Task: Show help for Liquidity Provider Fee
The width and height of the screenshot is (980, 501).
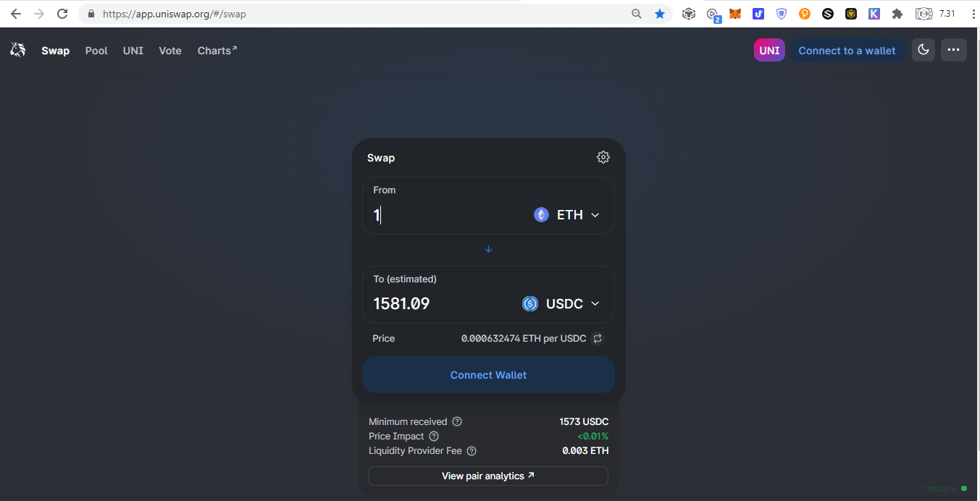Action: pos(472,450)
